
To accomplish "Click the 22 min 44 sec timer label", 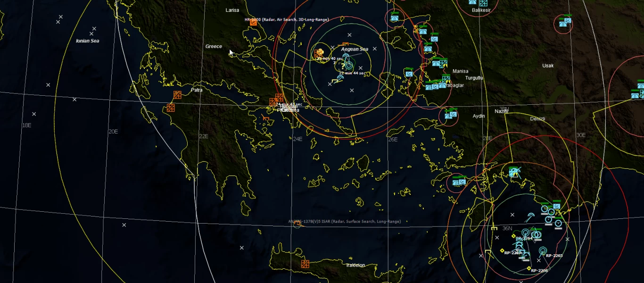I will coord(352,73).
